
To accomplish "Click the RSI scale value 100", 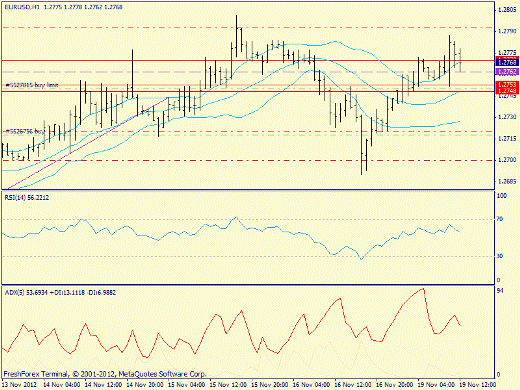I will (502, 196).
